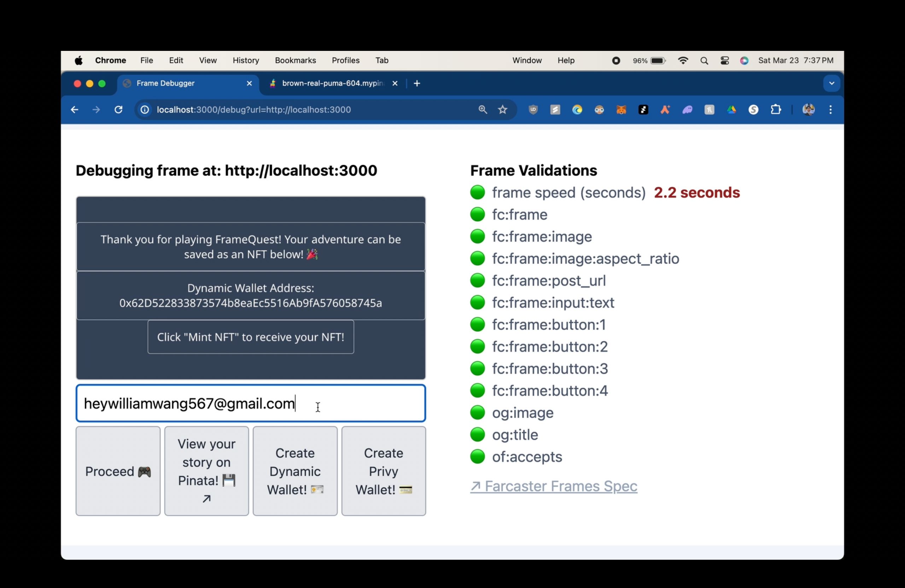Image resolution: width=905 pixels, height=588 pixels.
Task: Click the fc:frame:post_url validation row
Action: point(538,281)
